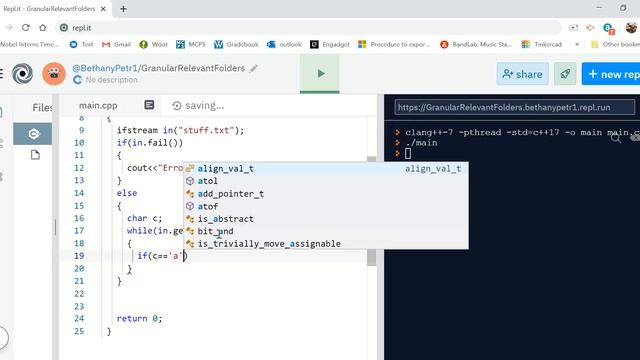
Task: Click the browser home button
Action: click(x=42, y=27)
